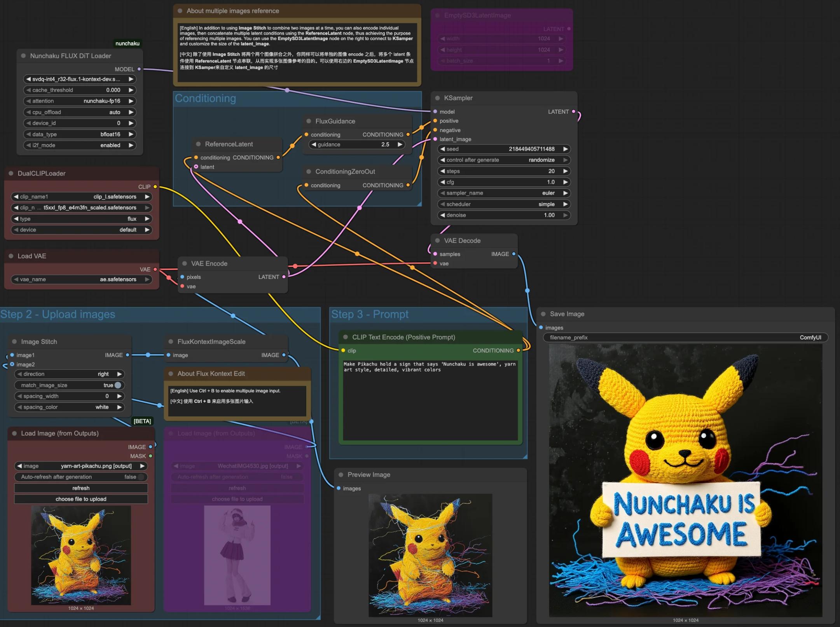Toggle Auto-refresh after generation in Load Image

click(x=81, y=477)
